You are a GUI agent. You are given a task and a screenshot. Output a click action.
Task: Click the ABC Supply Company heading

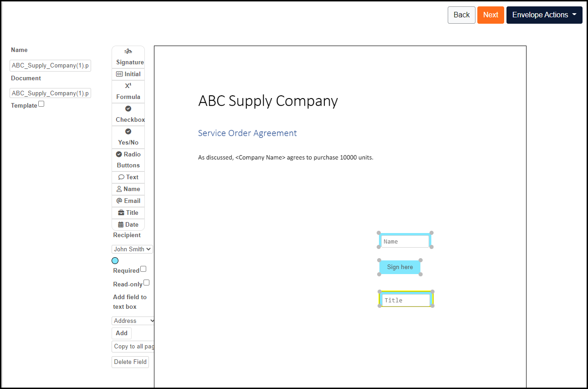point(268,101)
